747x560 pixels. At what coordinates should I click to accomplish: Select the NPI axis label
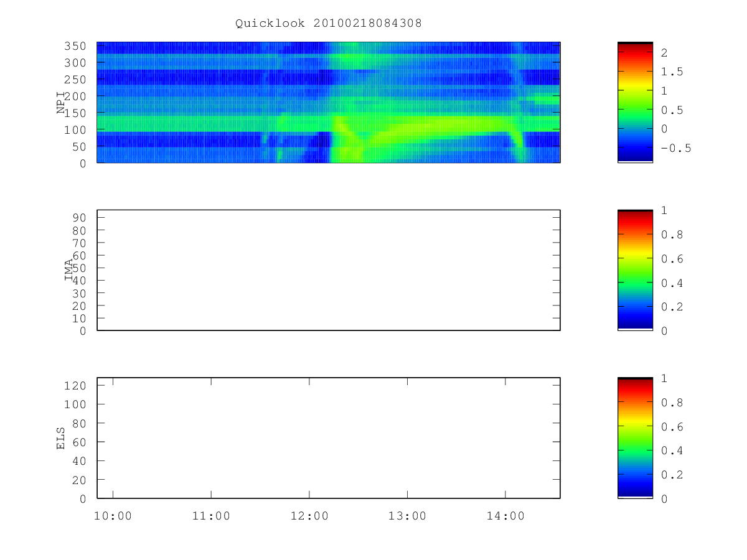(x=61, y=103)
